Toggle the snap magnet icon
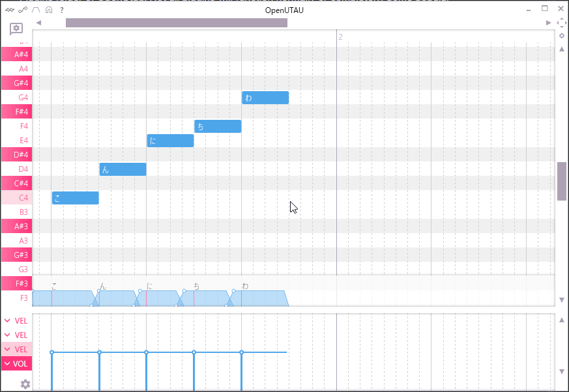Viewport: 569px width, 392px height. tap(49, 10)
